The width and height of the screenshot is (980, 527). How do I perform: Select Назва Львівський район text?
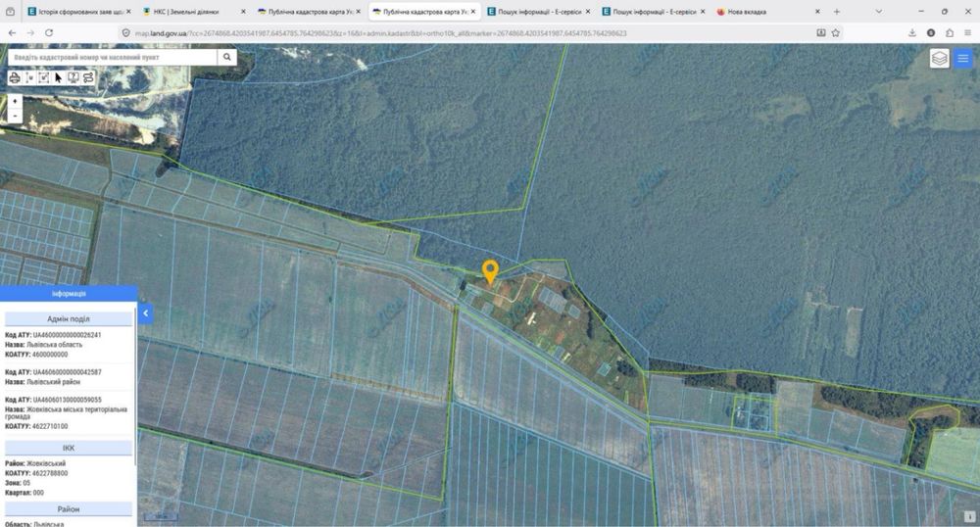click(42, 381)
